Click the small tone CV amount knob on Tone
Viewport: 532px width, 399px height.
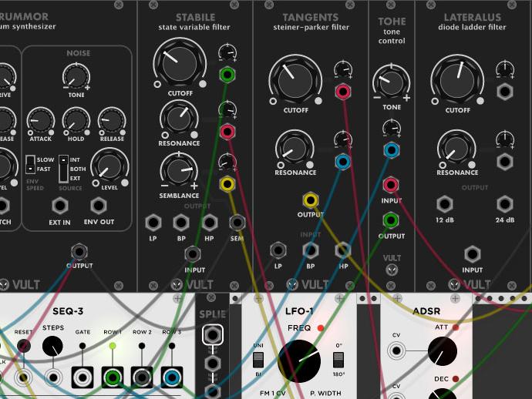point(392,128)
